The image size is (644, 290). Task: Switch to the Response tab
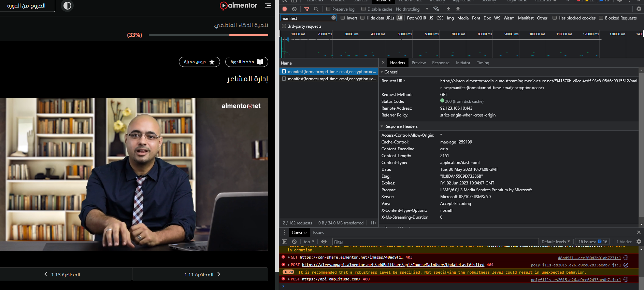[441, 63]
